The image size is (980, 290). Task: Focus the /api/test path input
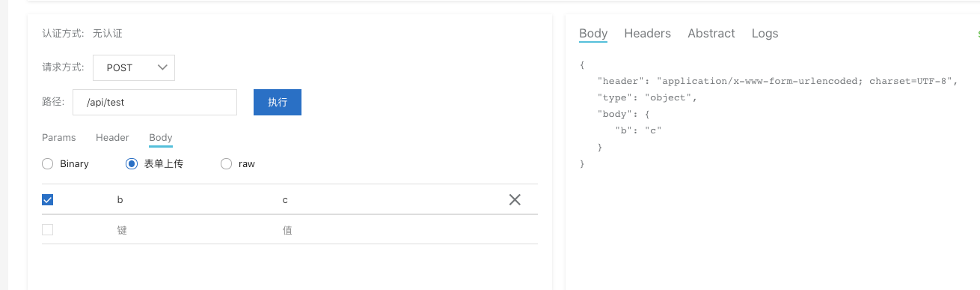[155, 103]
